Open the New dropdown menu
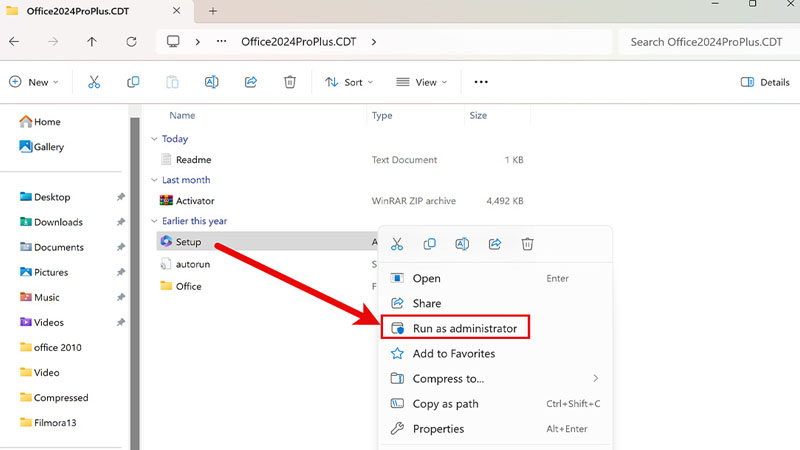The width and height of the screenshot is (800, 450). pyautogui.click(x=34, y=82)
